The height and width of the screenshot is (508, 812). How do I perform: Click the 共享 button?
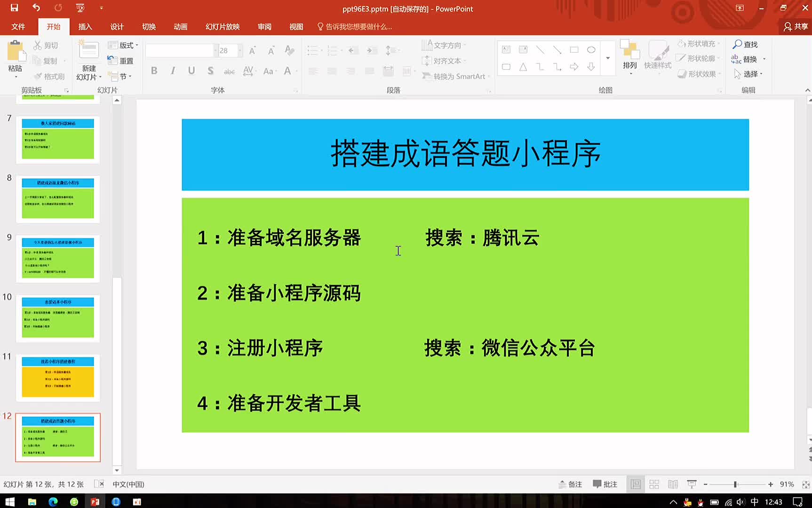click(795, 26)
